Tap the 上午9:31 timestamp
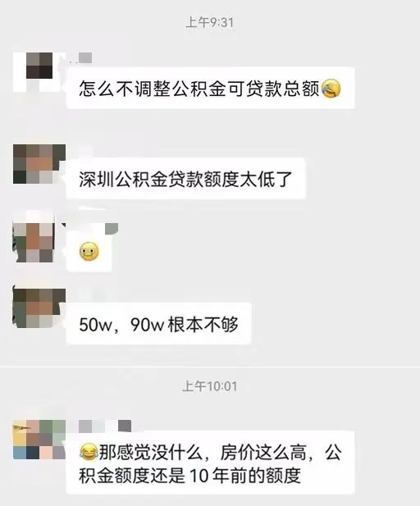Image resolution: width=420 pixels, height=506 pixels. (210, 22)
